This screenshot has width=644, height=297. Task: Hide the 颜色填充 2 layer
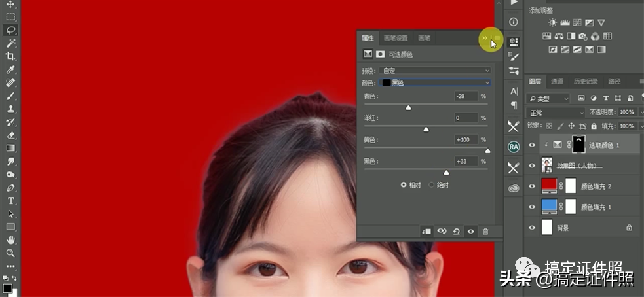click(532, 186)
